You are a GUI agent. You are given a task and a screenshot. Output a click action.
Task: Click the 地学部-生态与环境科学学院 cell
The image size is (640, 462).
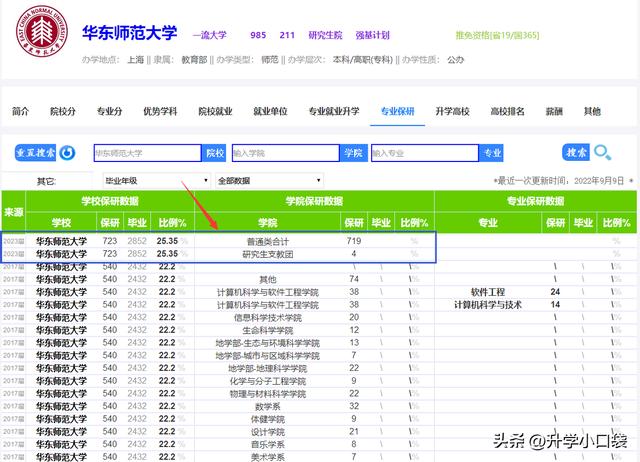pyautogui.click(x=267, y=343)
